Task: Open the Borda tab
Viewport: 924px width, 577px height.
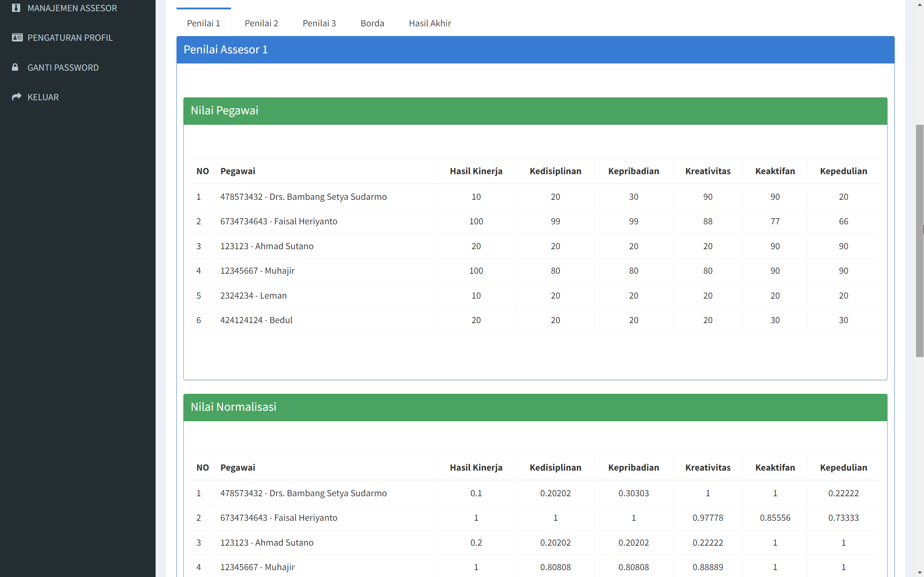Action: (x=372, y=23)
